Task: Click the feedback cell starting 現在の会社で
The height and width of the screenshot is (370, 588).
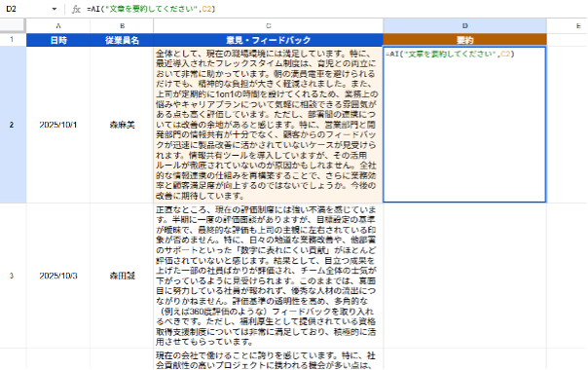Action: (268, 359)
